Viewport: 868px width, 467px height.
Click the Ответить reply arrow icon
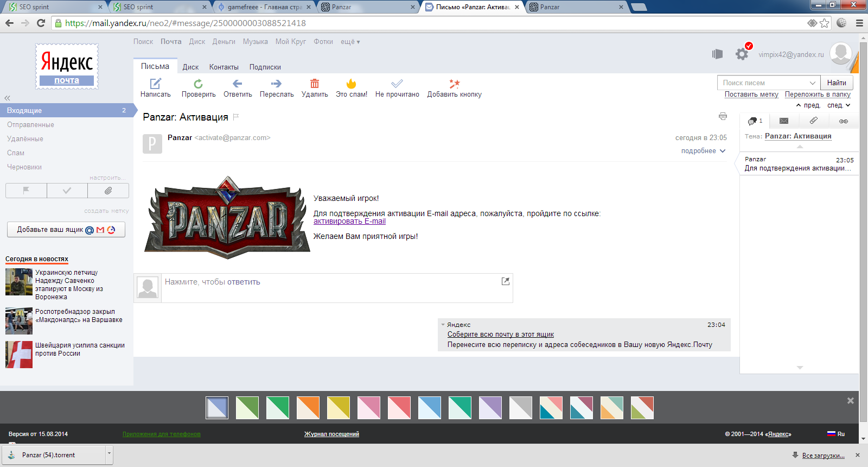(x=237, y=84)
